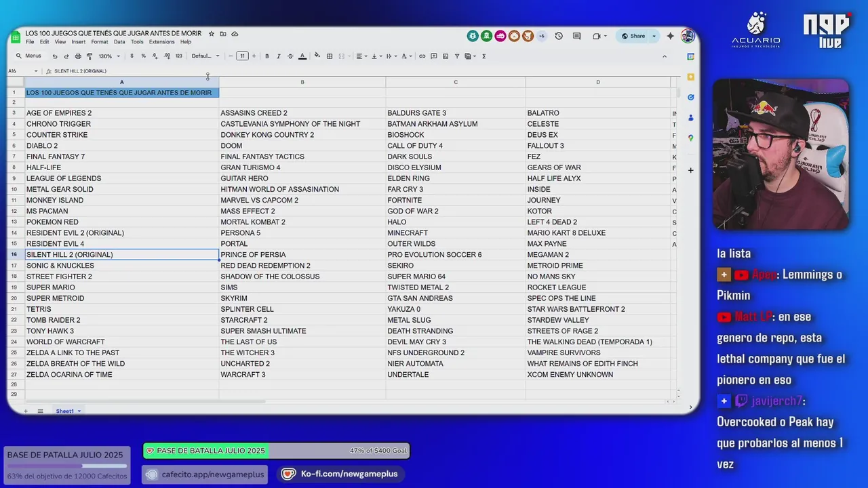This screenshot has height=488, width=868.
Task: Increase font size plus button
Action: pyautogui.click(x=254, y=56)
